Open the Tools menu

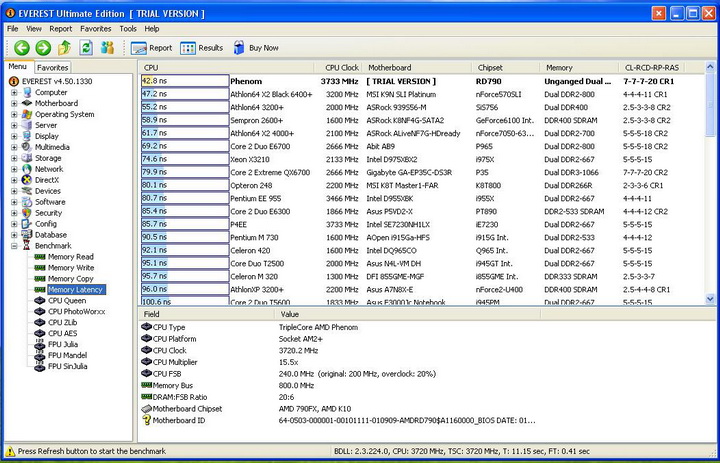[128, 28]
